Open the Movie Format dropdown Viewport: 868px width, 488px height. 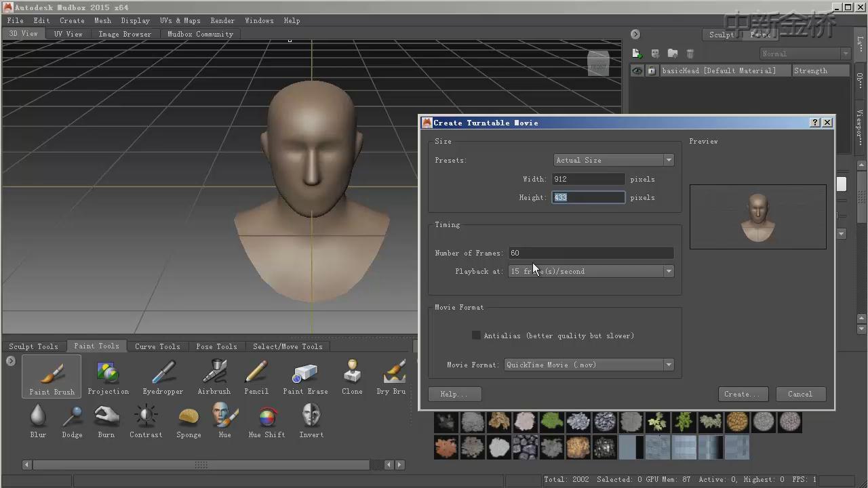[x=589, y=365]
